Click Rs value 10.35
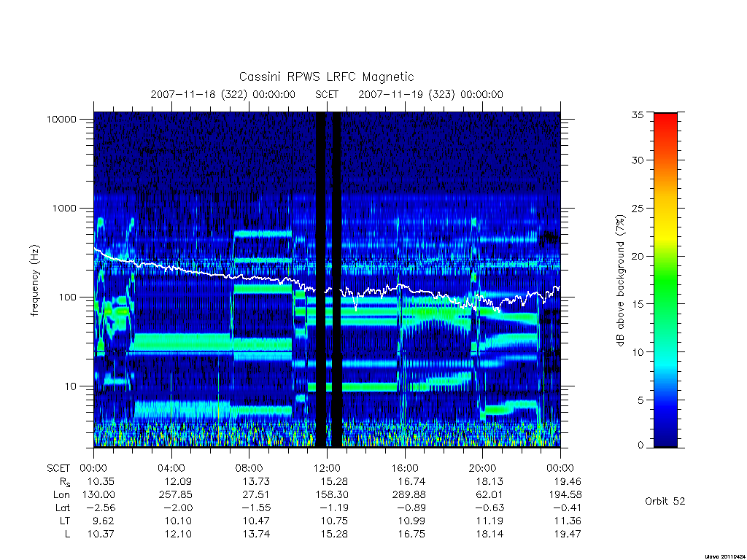Viewport: 747px width, 560px height. click(101, 481)
